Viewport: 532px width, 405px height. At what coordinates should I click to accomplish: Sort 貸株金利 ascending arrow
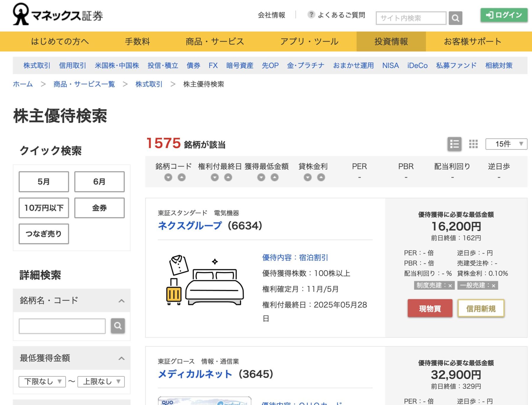pyautogui.click(x=321, y=177)
